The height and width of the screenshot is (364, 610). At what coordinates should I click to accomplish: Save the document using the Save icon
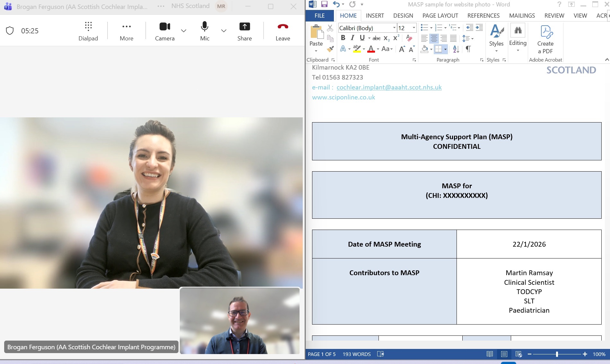(x=324, y=4)
